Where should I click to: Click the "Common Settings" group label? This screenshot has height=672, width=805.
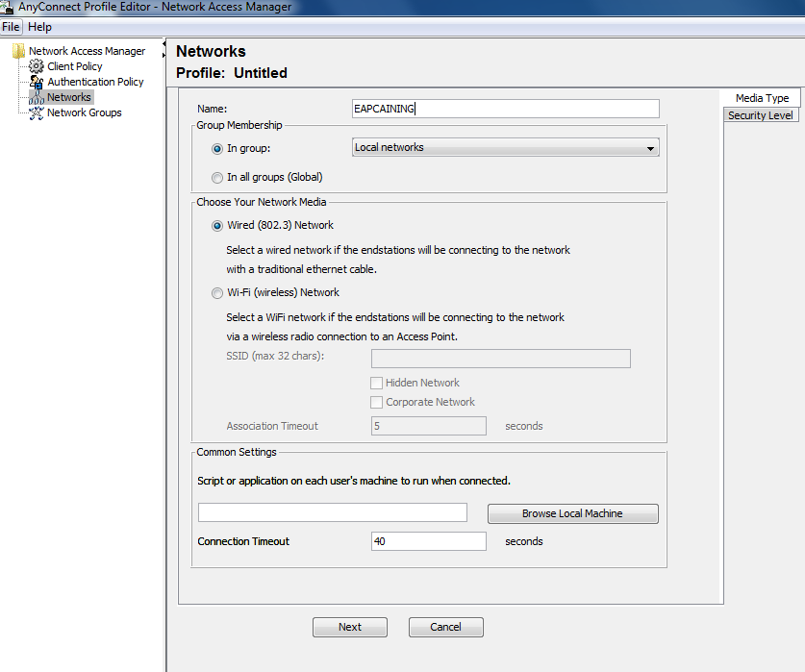[x=237, y=452]
